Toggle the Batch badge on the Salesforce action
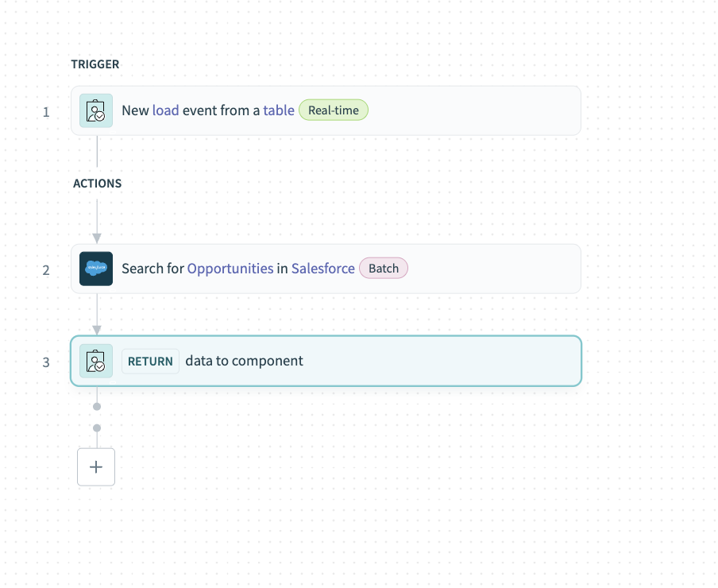 [x=383, y=268]
